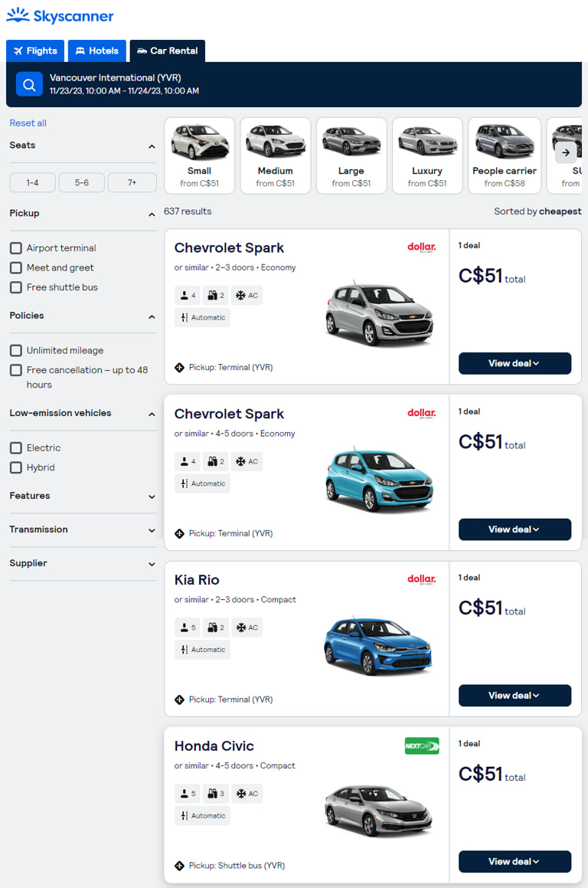Click the 637 results text
The width and height of the screenshot is (588, 888).
pyautogui.click(x=188, y=211)
